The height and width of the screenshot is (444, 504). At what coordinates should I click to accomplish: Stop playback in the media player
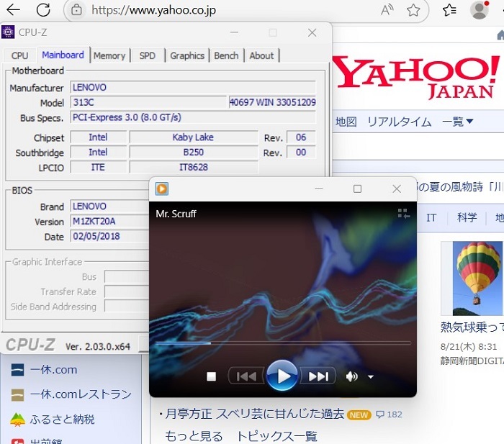point(211,376)
